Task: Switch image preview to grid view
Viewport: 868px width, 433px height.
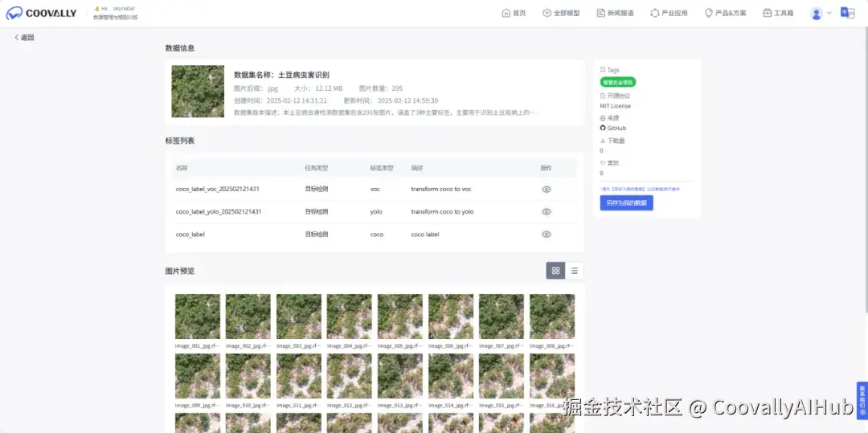Action: coord(556,271)
